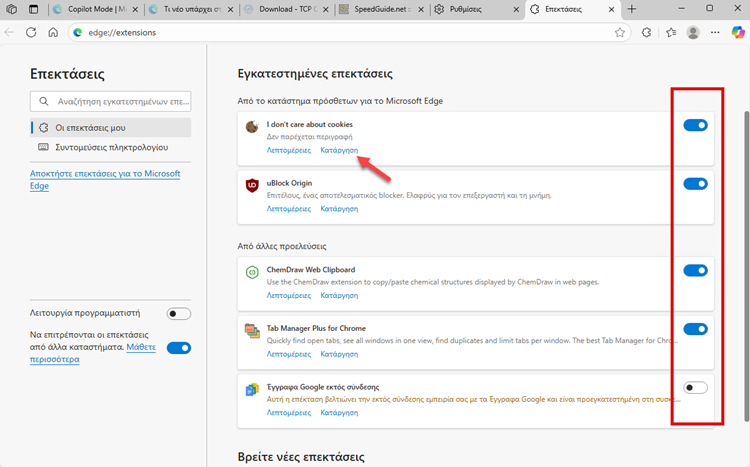The image size is (750, 467).
Task: Open Λεπτομέρειες for ChemDraw Web Clipboard
Action: 287,295
